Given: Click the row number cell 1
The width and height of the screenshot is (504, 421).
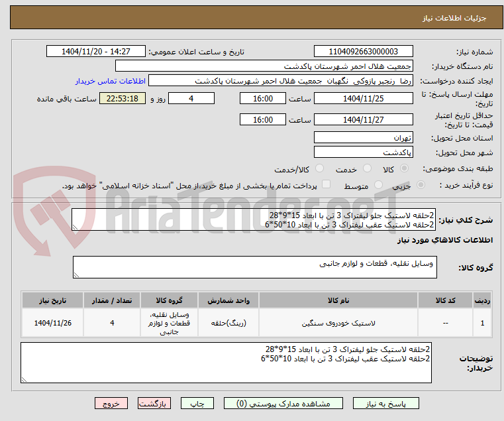Looking at the screenshot, I should 482,323.
